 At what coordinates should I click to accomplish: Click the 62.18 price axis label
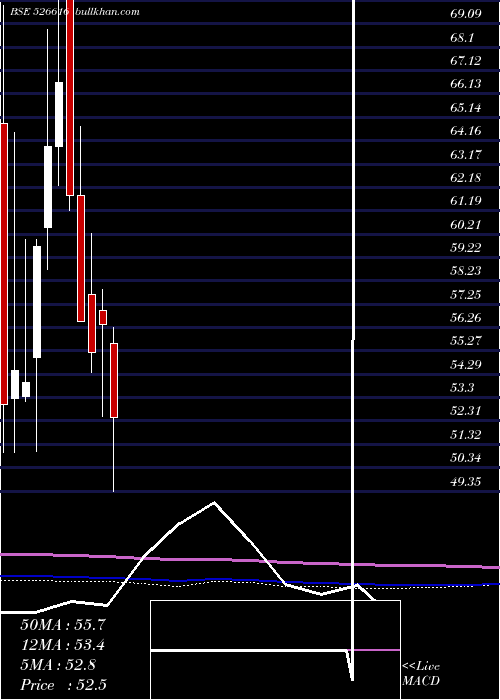click(466, 178)
